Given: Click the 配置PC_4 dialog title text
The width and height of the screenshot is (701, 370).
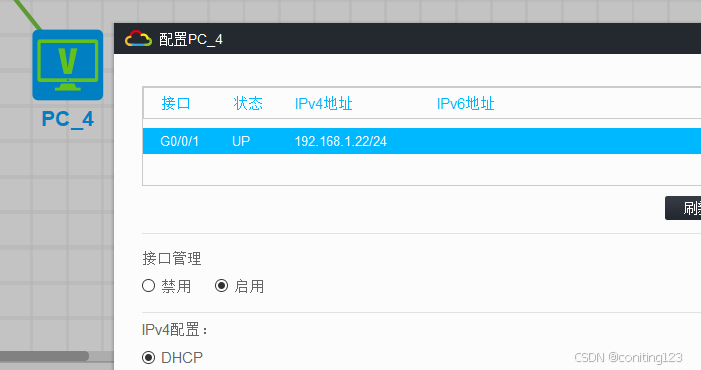Looking at the screenshot, I should tap(191, 39).
